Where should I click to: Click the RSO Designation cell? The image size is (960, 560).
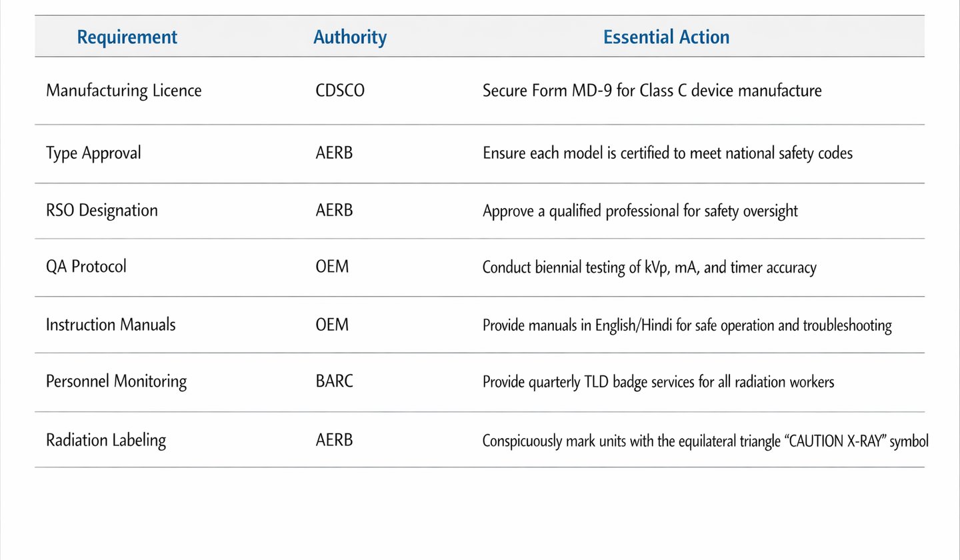tap(101, 210)
